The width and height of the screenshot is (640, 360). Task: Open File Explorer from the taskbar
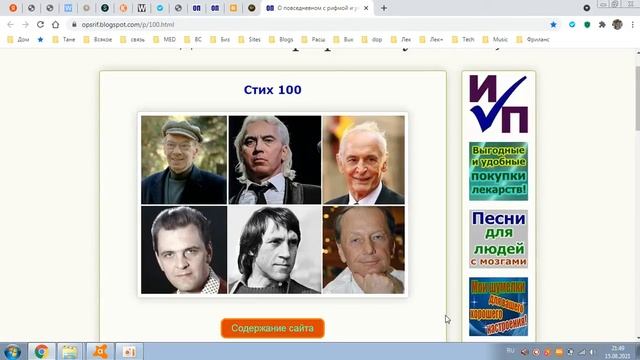[x=70, y=351]
